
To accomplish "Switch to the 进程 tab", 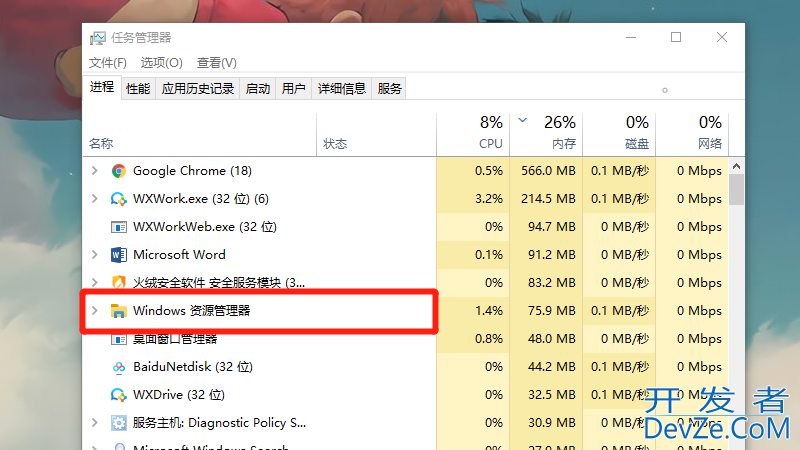I will coord(102,87).
